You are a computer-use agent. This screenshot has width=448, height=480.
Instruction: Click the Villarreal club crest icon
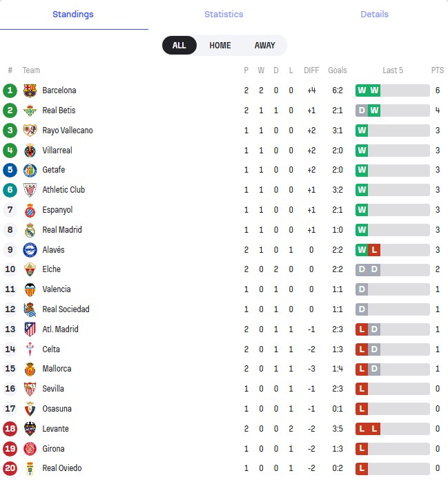tap(30, 151)
